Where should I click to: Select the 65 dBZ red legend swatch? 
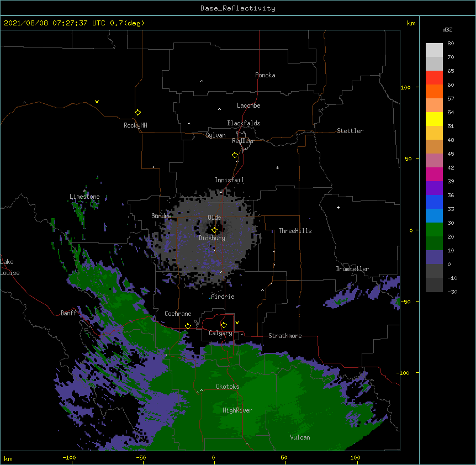point(434,77)
